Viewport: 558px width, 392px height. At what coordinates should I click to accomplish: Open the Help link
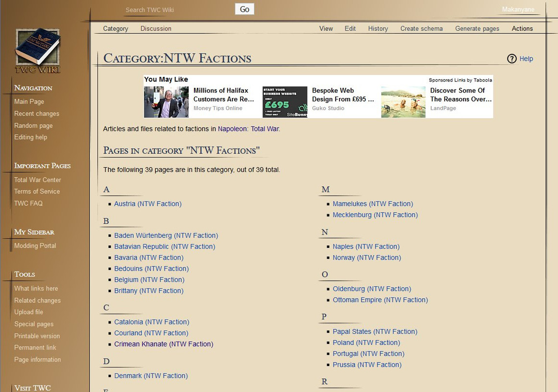[526, 59]
